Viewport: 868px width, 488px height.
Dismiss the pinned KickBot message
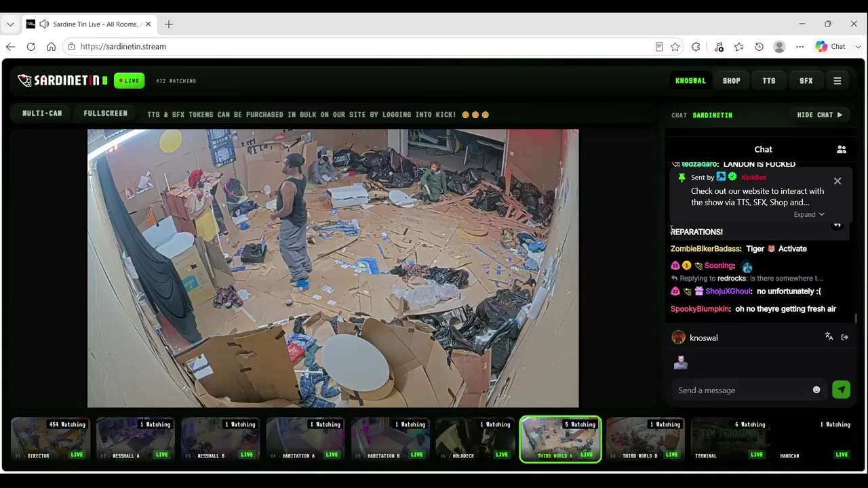837,181
